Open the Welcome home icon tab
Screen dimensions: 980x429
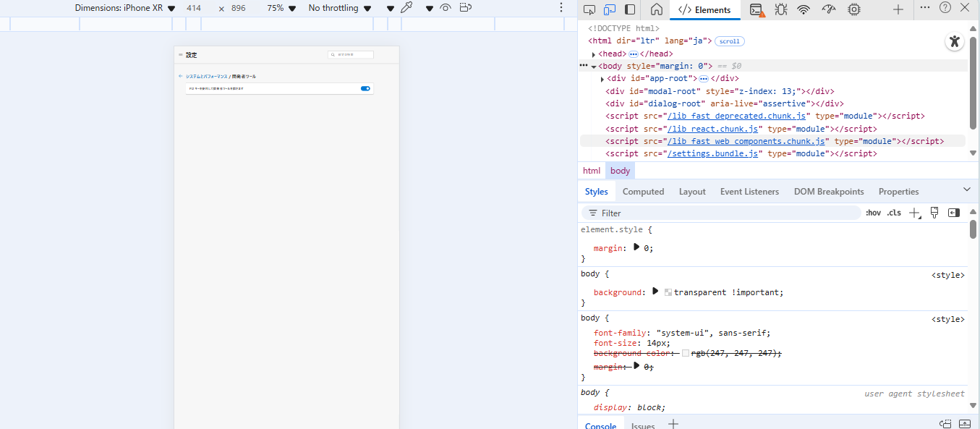click(657, 9)
